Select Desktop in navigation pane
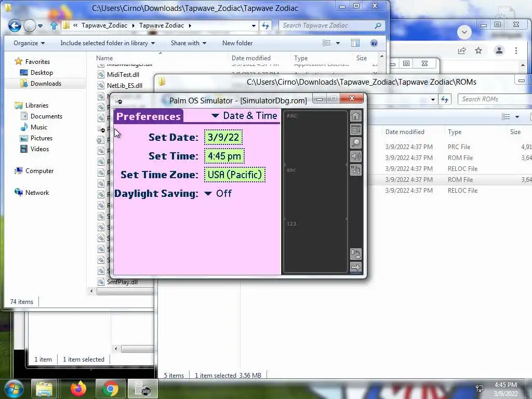Screen dimensions: 532x399 pos(42,73)
